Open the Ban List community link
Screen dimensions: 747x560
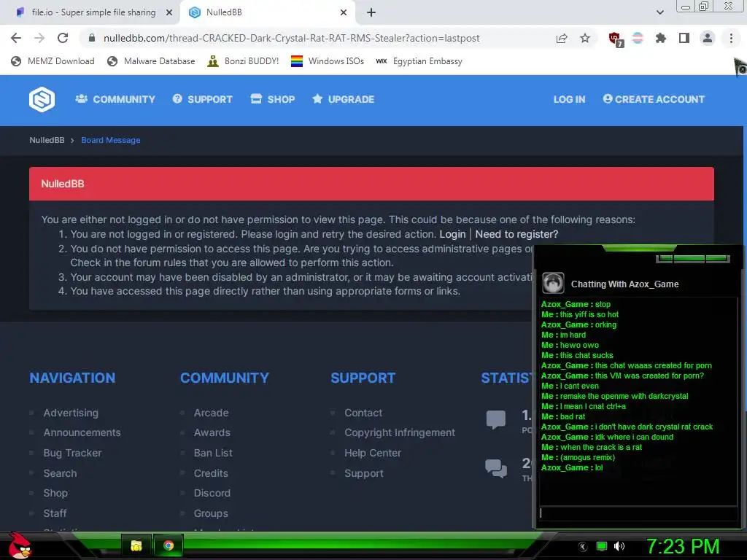(x=213, y=453)
